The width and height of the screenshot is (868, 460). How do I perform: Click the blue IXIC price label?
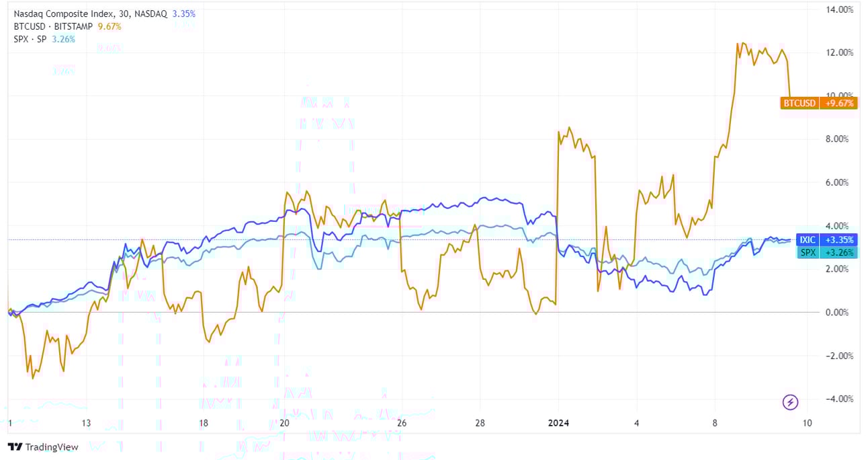pyautogui.click(x=807, y=239)
